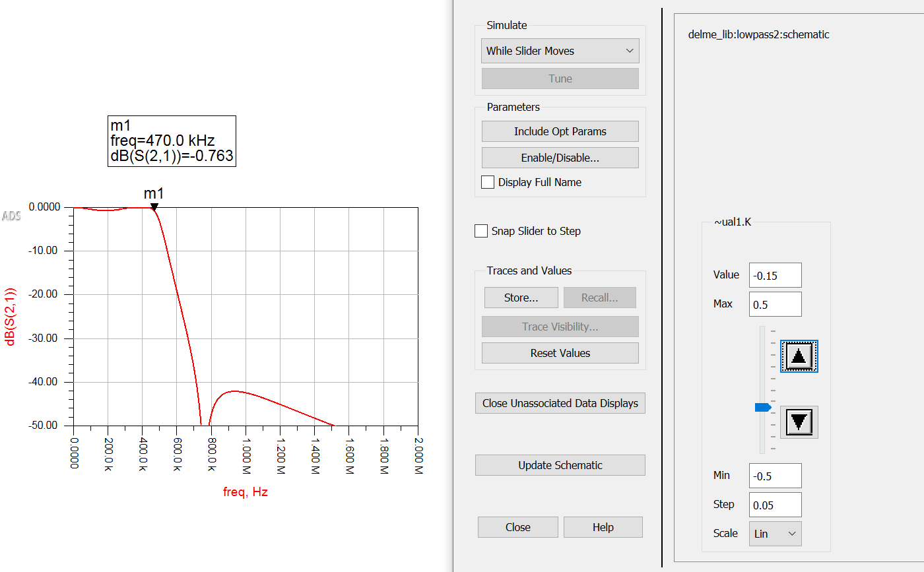Click the Reset Values button
This screenshot has height=572, width=924.
pos(560,353)
